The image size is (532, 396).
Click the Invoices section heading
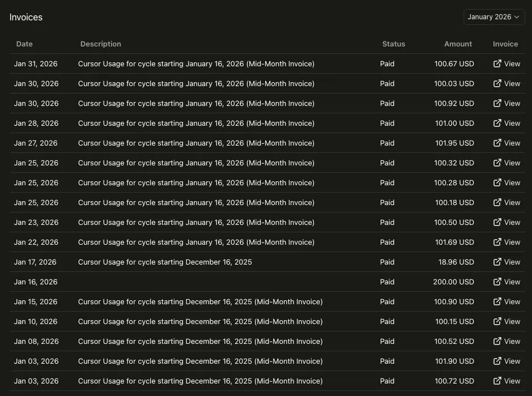click(x=26, y=18)
